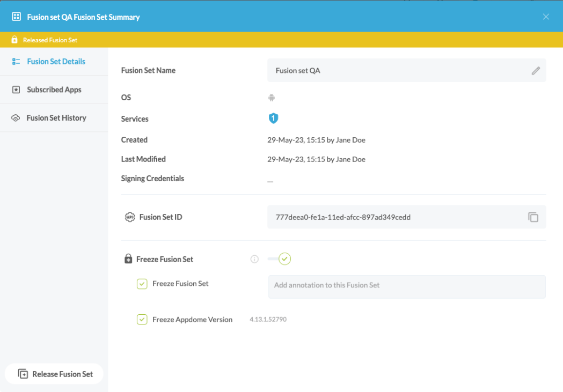Click the Android OS icon
The height and width of the screenshot is (392, 563).
[x=272, y=98]
